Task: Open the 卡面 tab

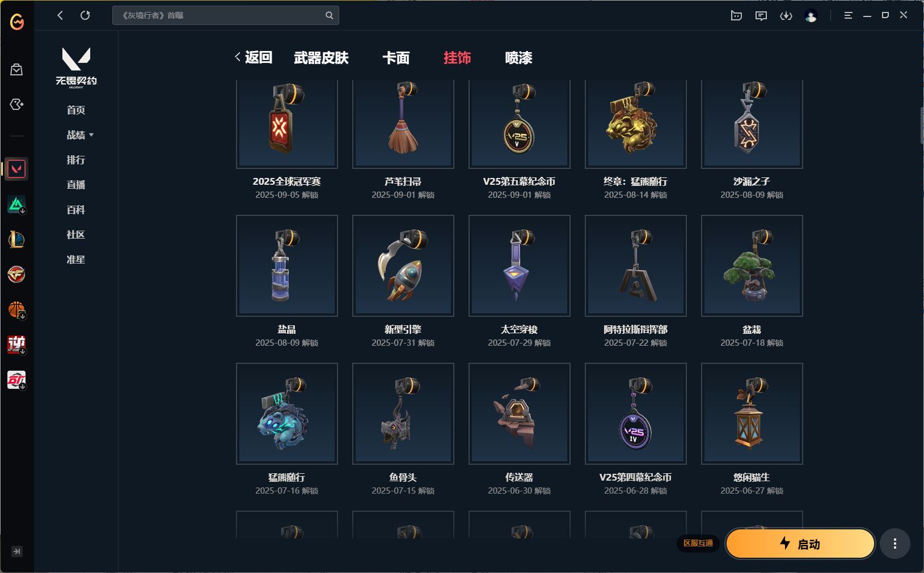Action: 396,58
